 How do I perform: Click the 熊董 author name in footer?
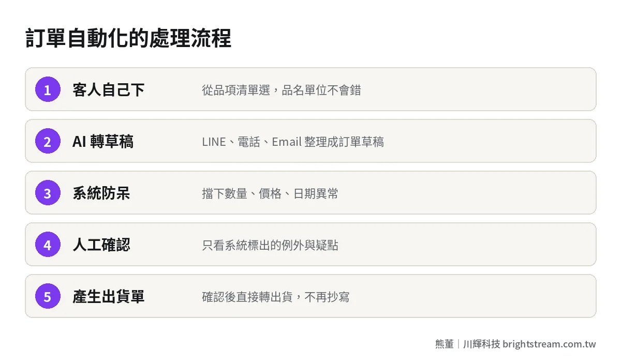(445, 344)
